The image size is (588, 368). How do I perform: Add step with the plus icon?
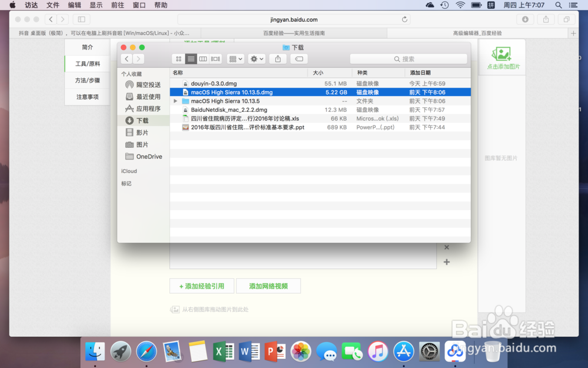(x=447, y=262)
